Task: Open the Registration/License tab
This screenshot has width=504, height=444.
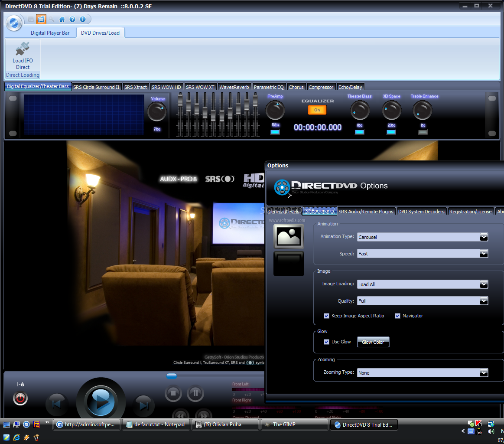Action: click(470, 212)
